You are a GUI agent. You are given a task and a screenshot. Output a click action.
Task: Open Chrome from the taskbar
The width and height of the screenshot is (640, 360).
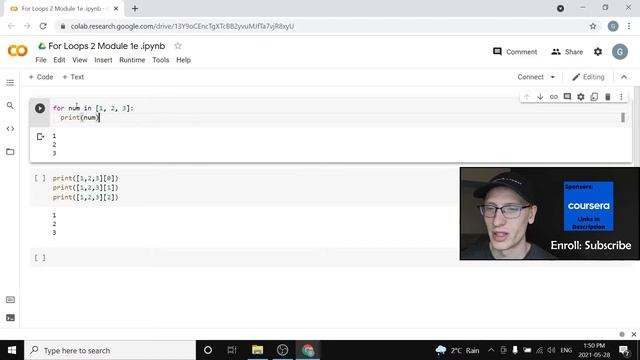point(308,350)
